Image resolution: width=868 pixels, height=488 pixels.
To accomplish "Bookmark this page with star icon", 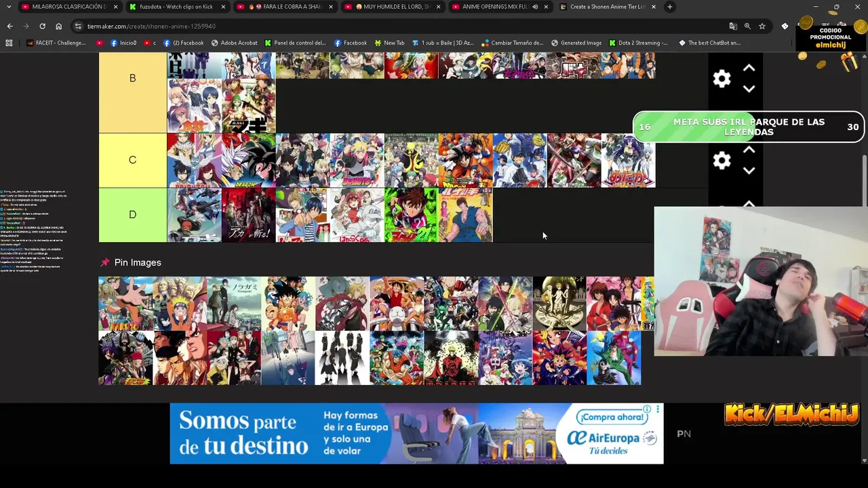I will click(762, 26).
